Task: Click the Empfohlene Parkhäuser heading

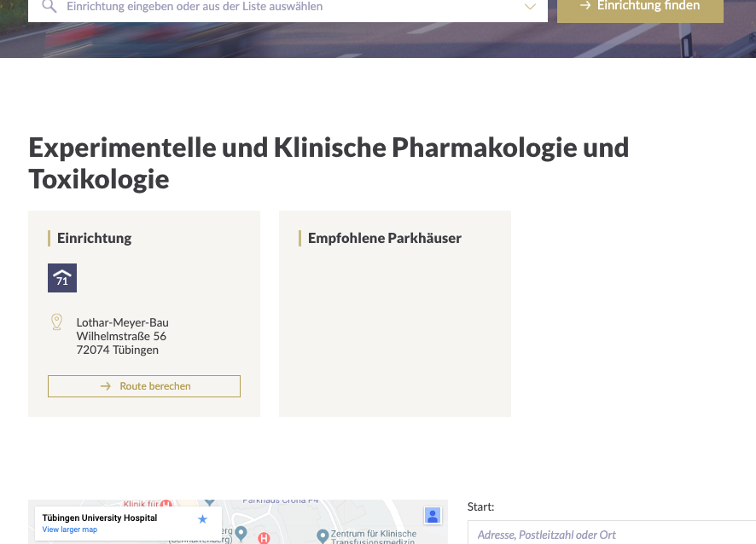Action: tap(385, 238)
